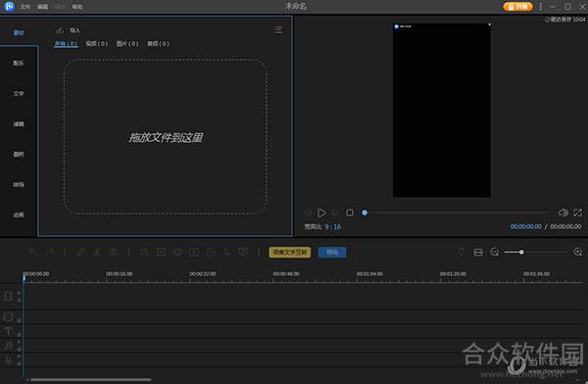
Task: Click the timeline zoom in magnifier
Action: click(578, 252)
